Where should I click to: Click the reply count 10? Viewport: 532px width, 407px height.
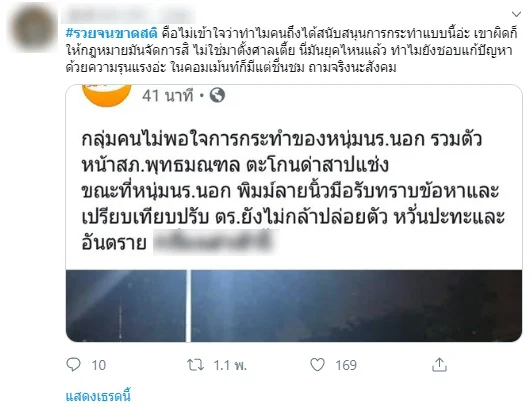(99, 365)
